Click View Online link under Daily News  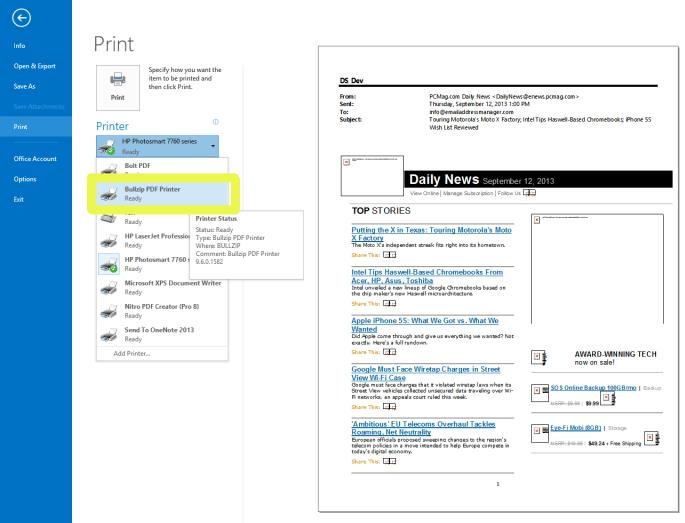424,193
